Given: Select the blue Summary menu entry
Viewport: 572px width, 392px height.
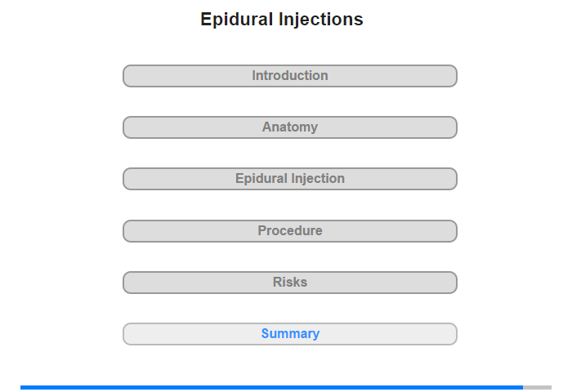Looking at the screenshot, I should [x=290, y=334].
